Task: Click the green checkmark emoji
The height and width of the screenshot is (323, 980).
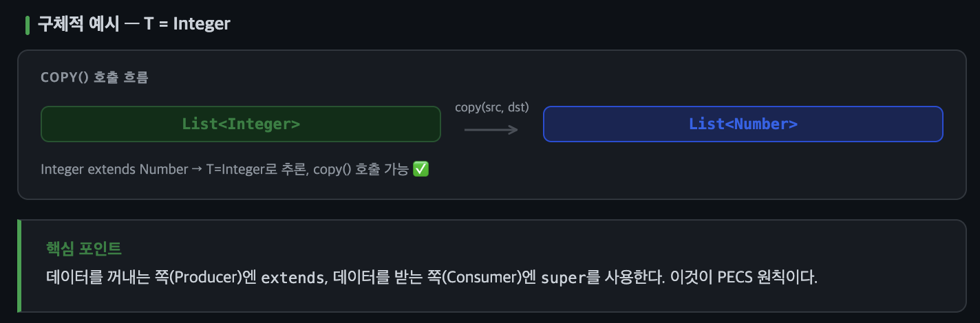Action: 420,169
